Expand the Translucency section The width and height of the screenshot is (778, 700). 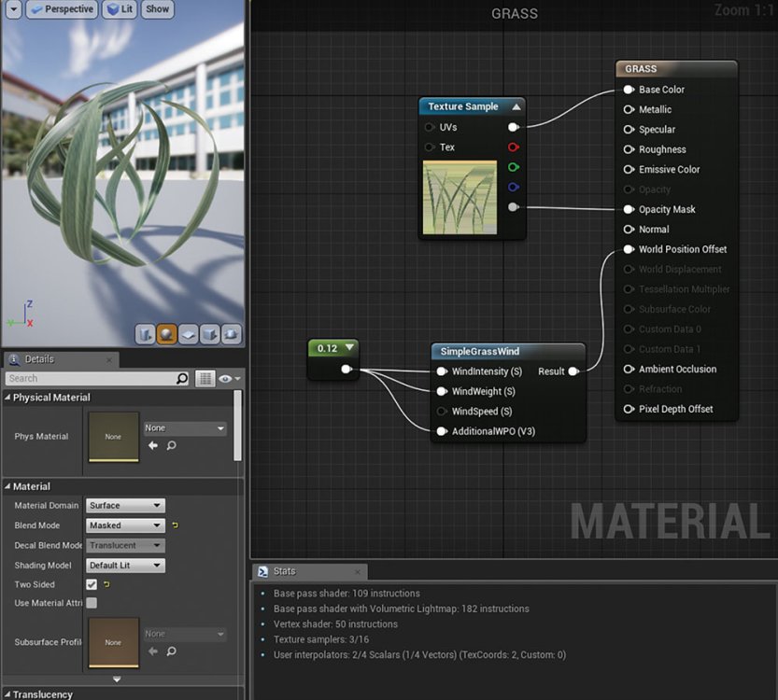click(7, 694)
